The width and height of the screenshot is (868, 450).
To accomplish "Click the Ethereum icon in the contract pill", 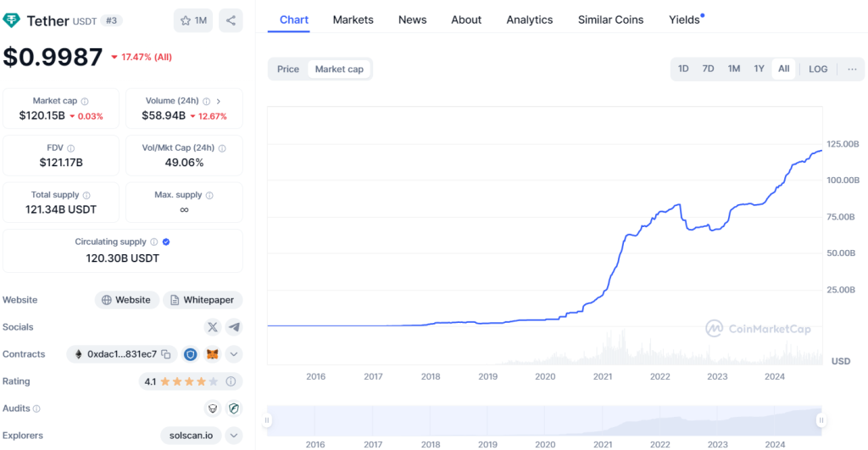I will click(78, 354).
